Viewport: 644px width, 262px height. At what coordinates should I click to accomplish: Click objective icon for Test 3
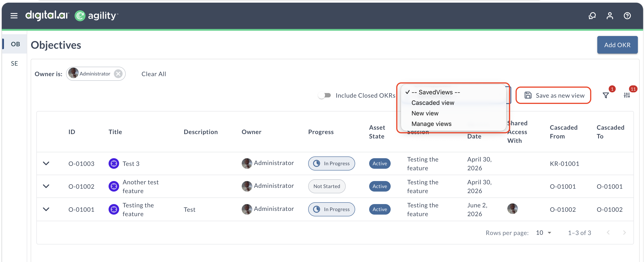pyautogui.click(x=114, y=163)
